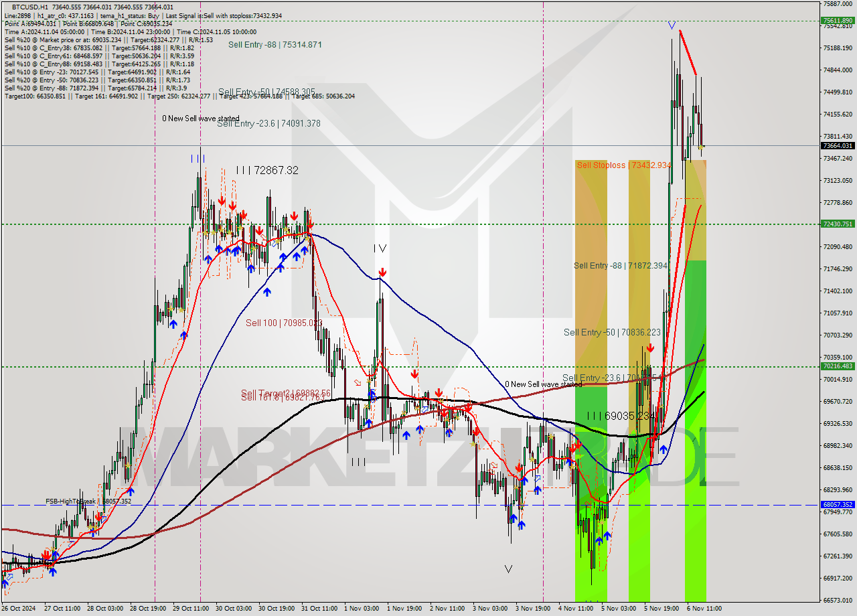Click 73123.050 on the price axis
857x616 pixels.
838,181
